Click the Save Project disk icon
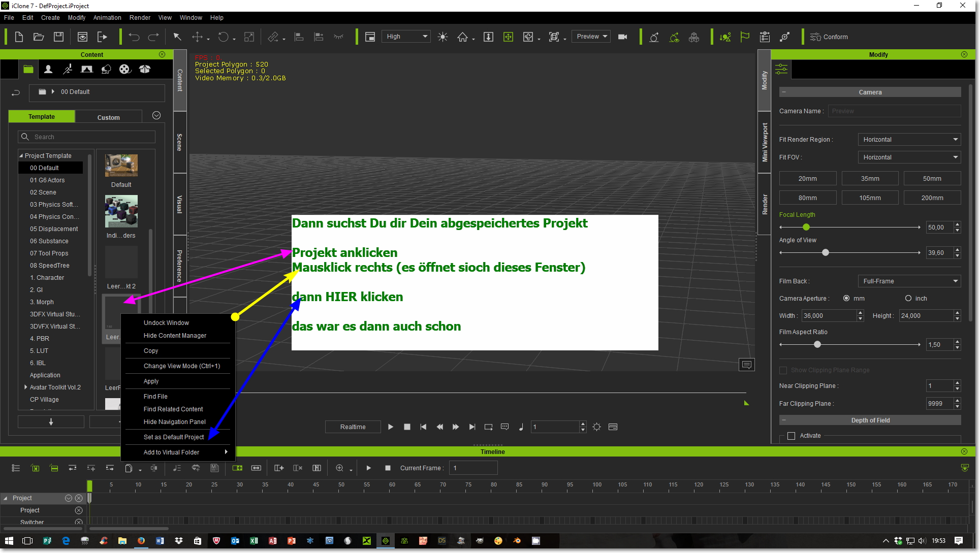Image resolution: width=980 pixels, height=553 pixels. pos(59,37)
